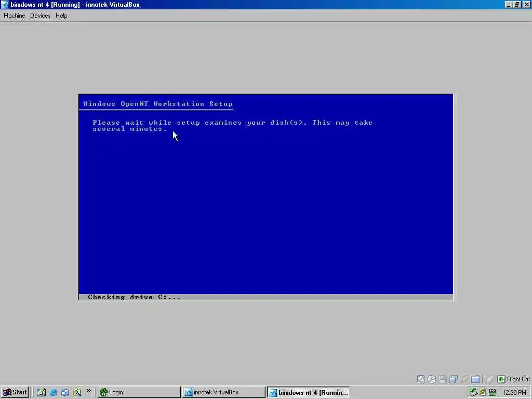532x399 pixels.
Task: Click the mouse integration status icon
Action: 490,379
